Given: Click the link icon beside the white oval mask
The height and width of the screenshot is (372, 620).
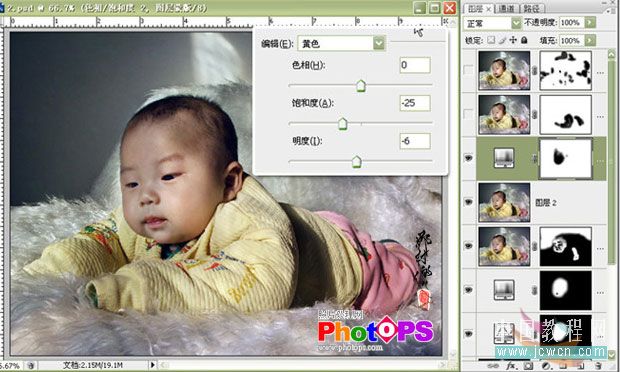Looking at the screenshot, I should coord(535,290).
